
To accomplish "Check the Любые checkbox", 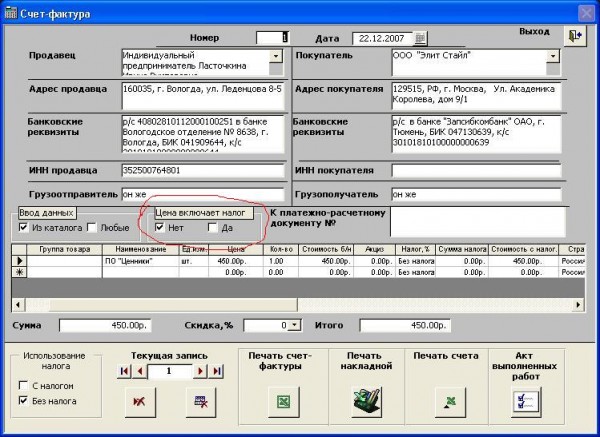I will 92,228.
